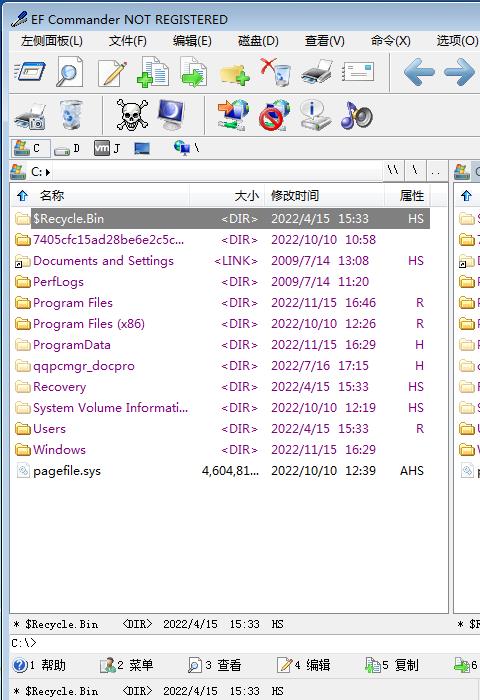Open the 文件(F) menu
The height and width of the screenshot is (700, 480).
point(128,41)
